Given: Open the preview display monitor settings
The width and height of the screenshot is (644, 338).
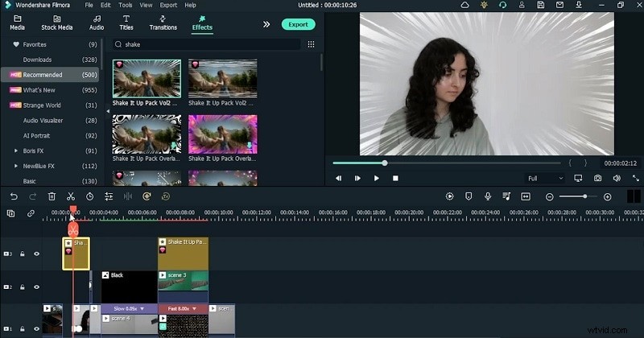Looking at the screenshot, I should coord(578,178).
